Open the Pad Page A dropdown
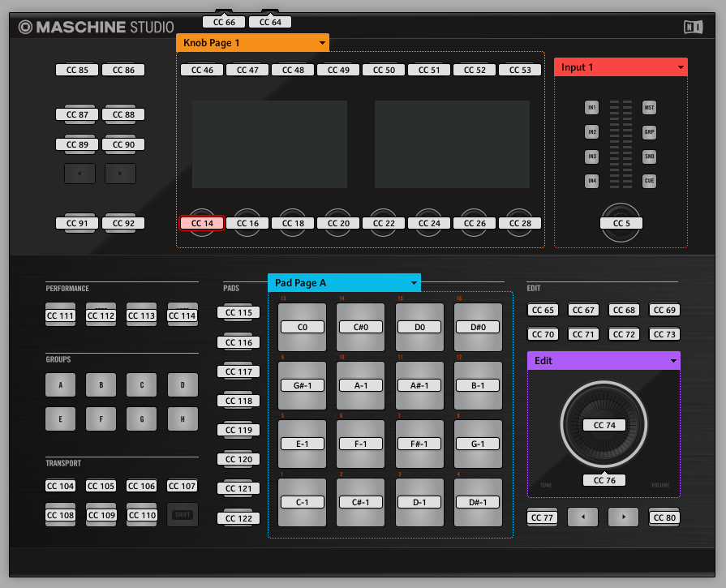The image size is (726, 588). click(342, 283)
